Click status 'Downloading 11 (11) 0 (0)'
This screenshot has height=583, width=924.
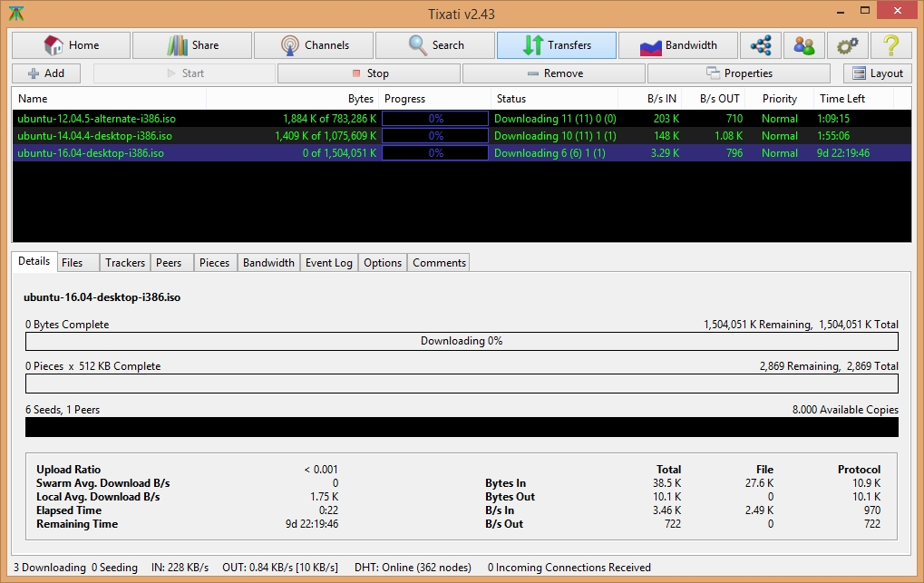(x=555, y=119)
